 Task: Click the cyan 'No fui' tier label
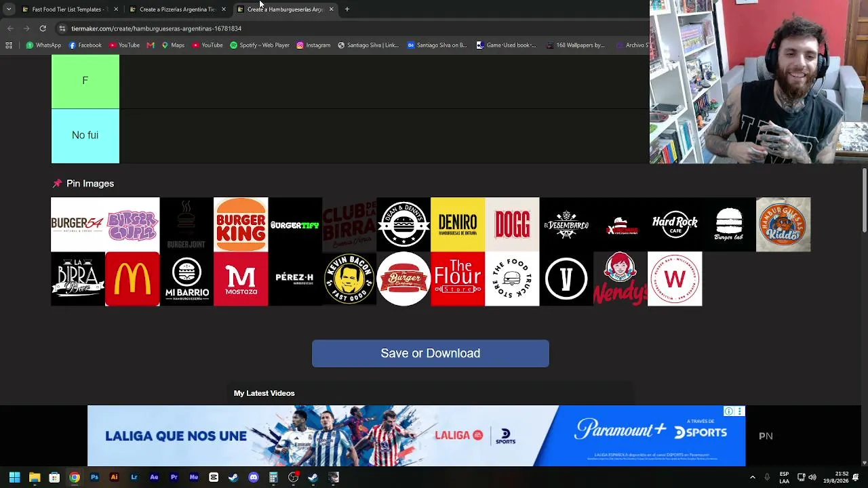tap(85, 136)
